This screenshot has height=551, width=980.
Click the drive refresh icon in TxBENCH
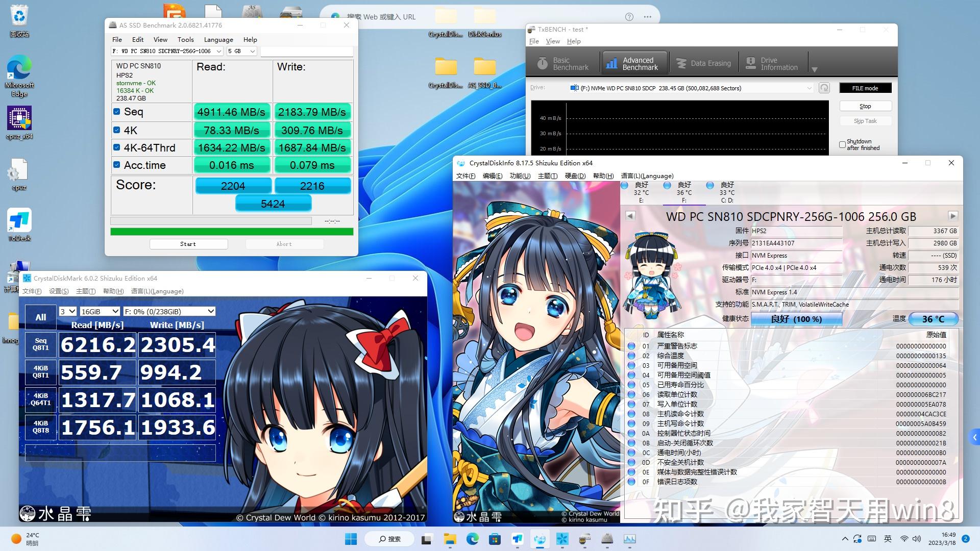point(824,87)
